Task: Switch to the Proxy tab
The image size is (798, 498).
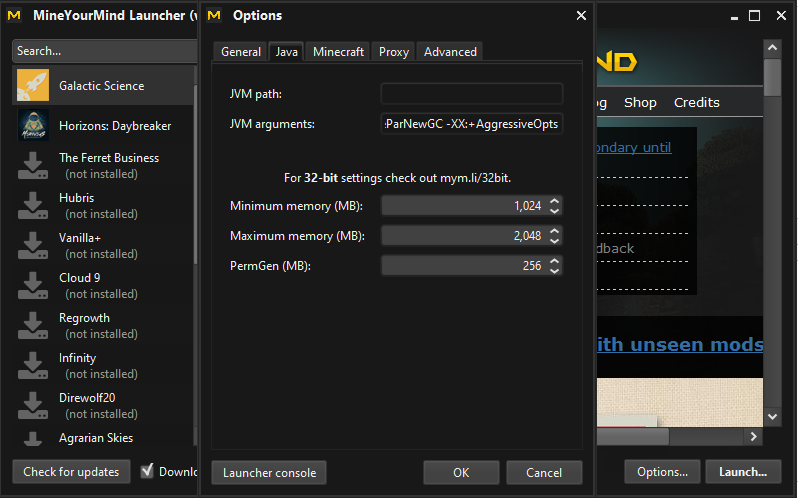Action: (394, 52)
